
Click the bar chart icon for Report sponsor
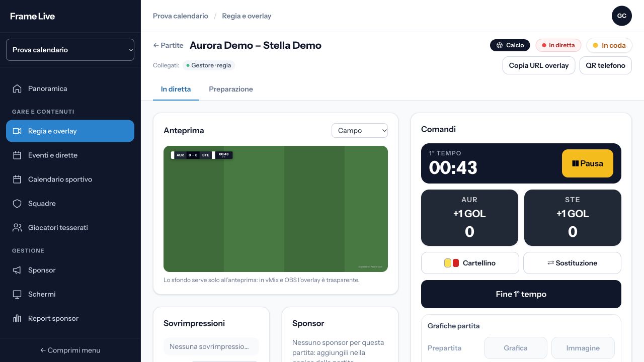(17, 318)
